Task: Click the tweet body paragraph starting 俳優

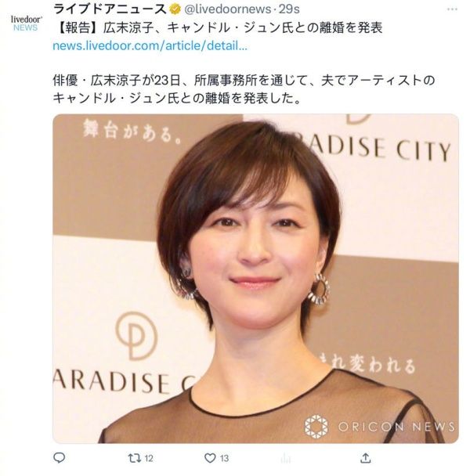Action: coord(244,89)
